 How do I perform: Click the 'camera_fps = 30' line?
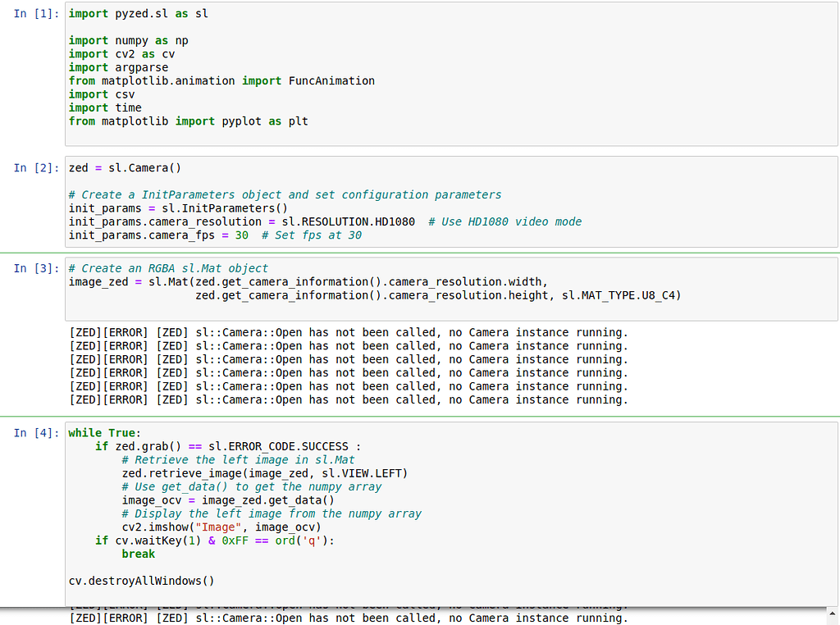click(215, 235)
